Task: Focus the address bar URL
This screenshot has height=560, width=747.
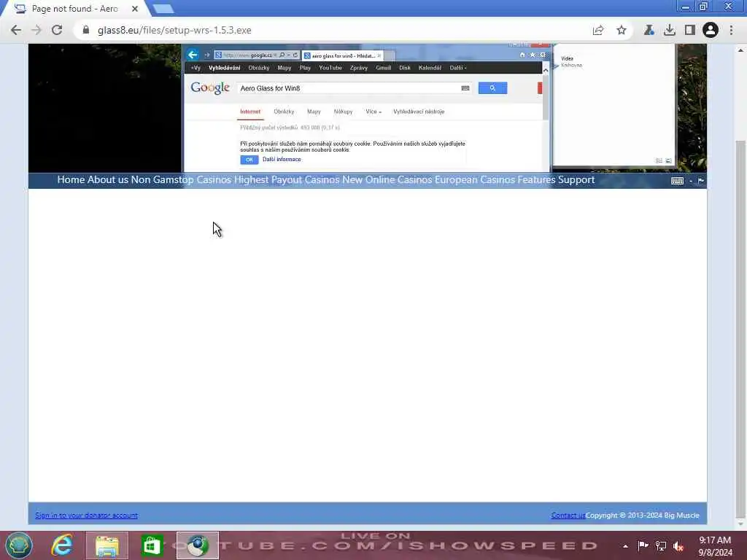Action: [x=333, y=30]
